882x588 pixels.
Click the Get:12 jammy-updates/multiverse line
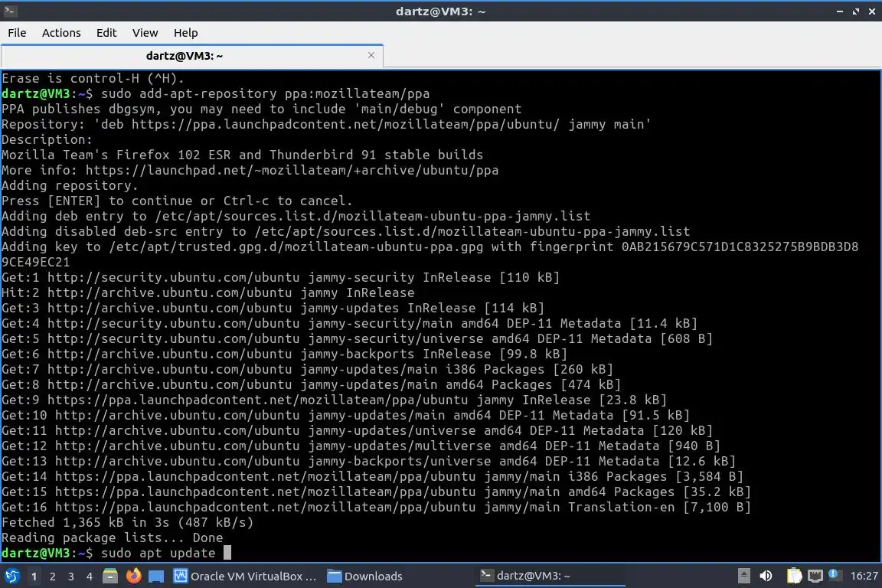click(361, 446)
